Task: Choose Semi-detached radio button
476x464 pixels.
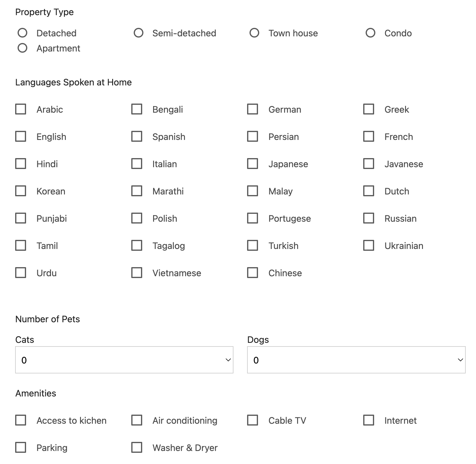Action: 139,33
